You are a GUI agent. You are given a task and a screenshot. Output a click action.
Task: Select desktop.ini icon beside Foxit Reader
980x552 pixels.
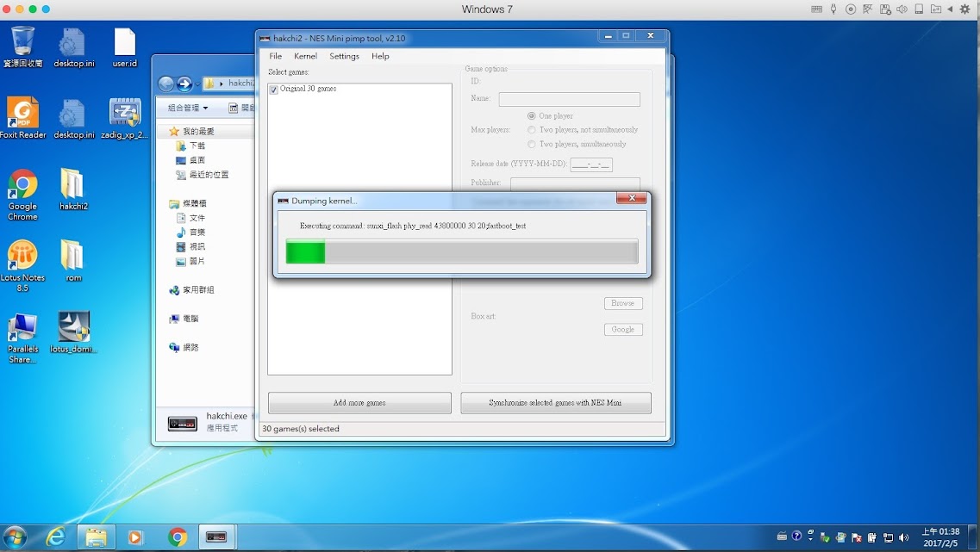click(74, 118)
